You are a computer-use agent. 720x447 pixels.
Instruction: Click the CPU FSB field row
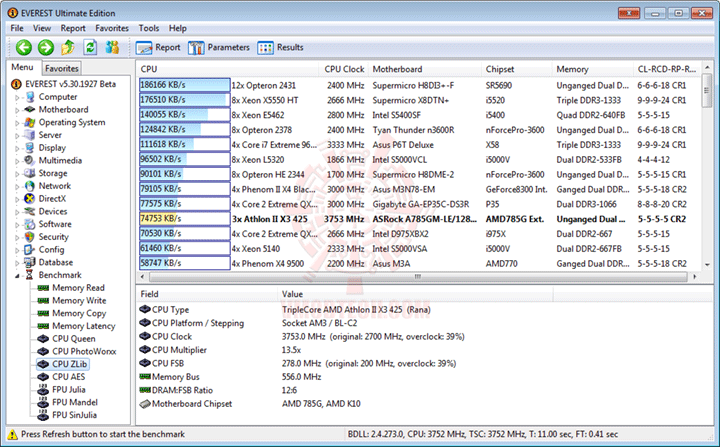click(425, 363)
